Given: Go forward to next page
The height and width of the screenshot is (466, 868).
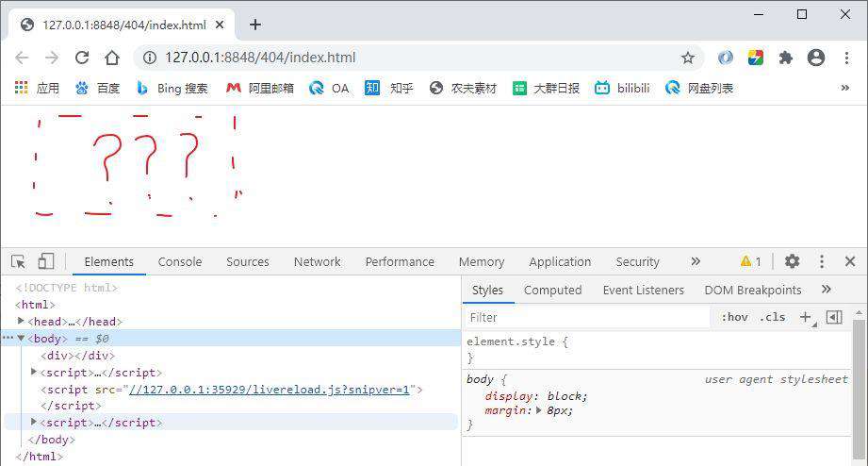Looking at the screenshot, I should tap(52, 58).
